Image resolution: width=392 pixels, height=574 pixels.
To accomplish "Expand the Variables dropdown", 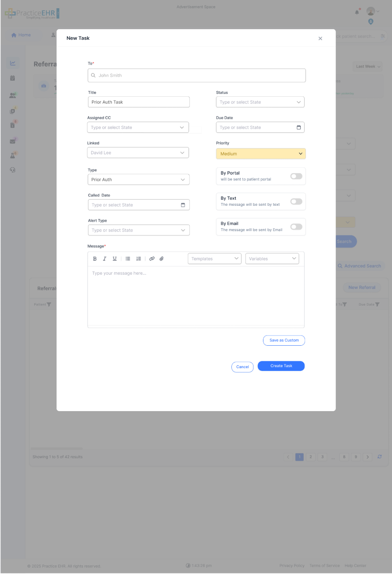I will tap(272, 259).
